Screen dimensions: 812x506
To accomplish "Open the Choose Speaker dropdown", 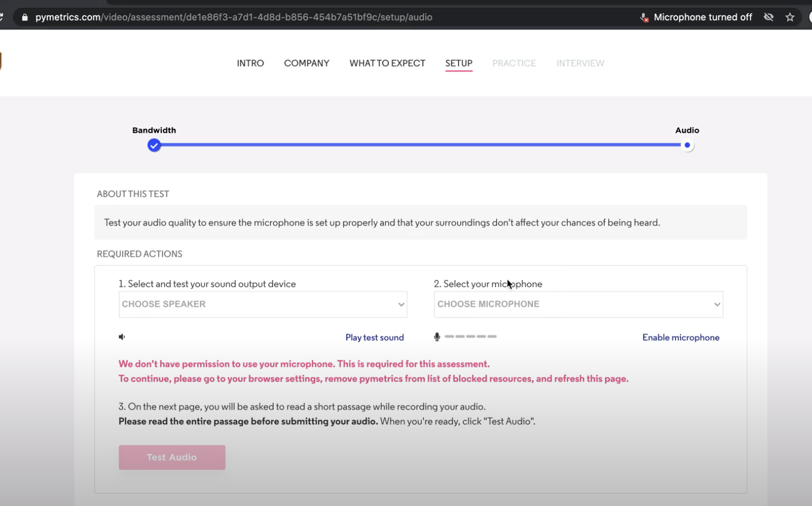I will point(263,304).
